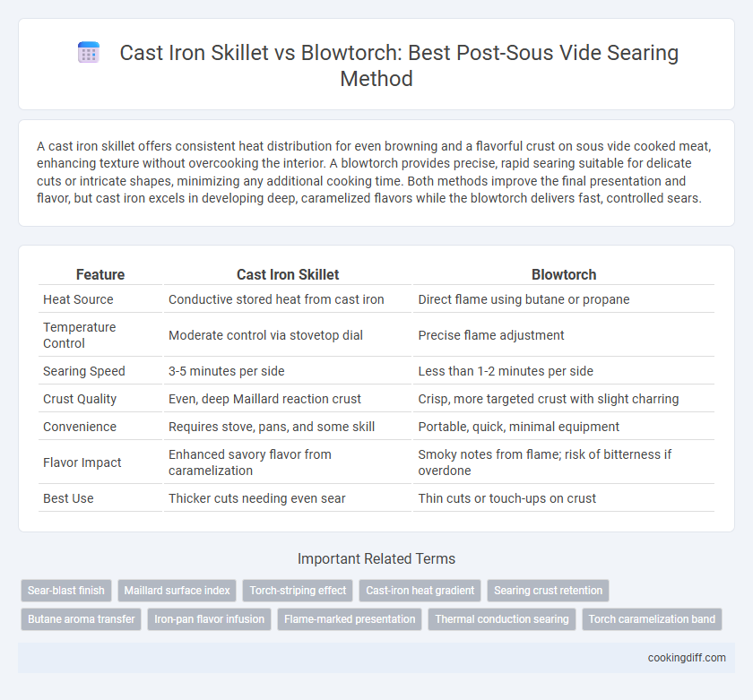Click the Feature column header
Viewport: 753px width, 700px height.
100,274
